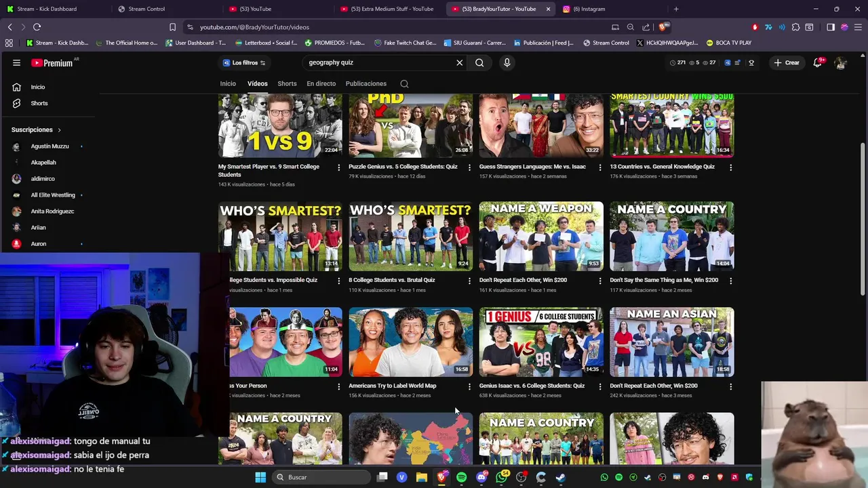Open the account avatar menu
This screenshot has width=868, height=488.
tap(840, 62)
